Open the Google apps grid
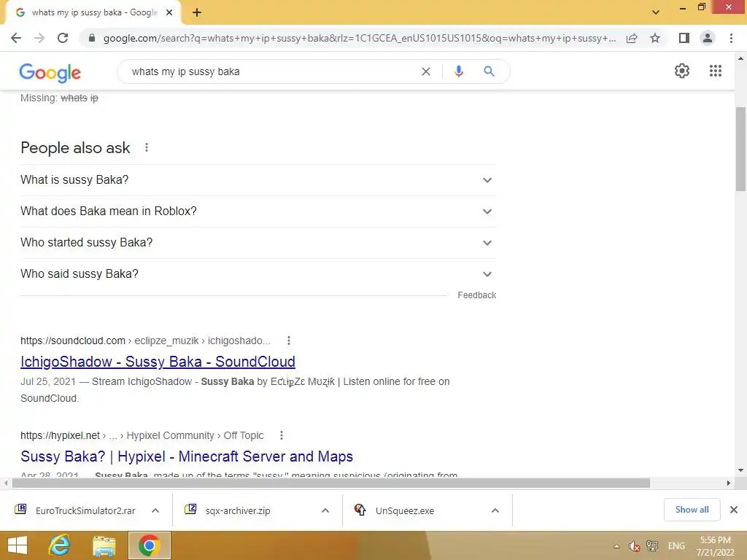This screenshot has height=560, width=747. tap(716, 71)
